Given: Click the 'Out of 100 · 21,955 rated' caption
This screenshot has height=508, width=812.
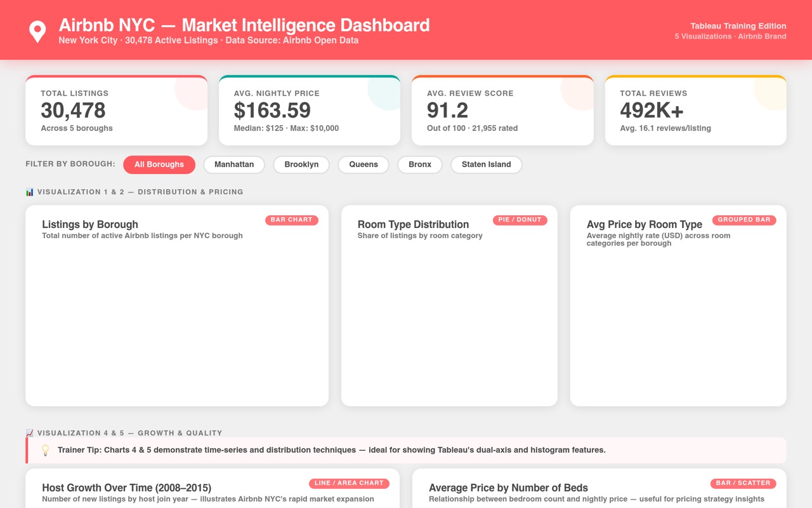Looking at the screenshot, I should coord(472,128).
